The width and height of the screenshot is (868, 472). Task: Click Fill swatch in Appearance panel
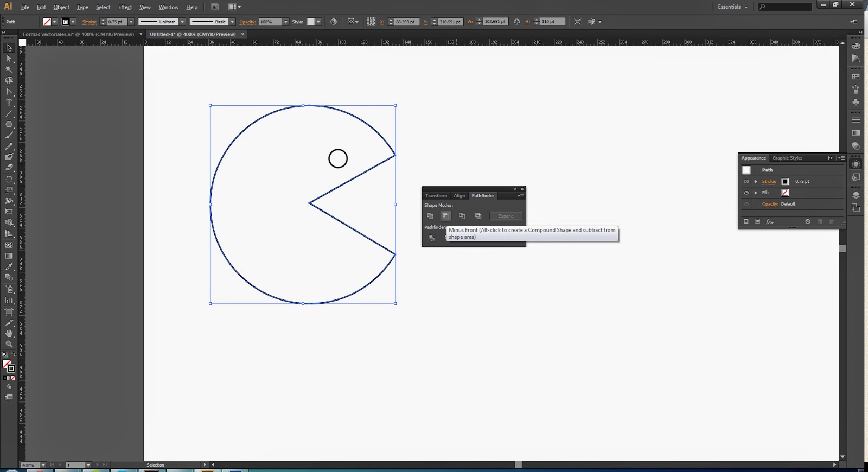pyautogui.click(x=785, y=193)
